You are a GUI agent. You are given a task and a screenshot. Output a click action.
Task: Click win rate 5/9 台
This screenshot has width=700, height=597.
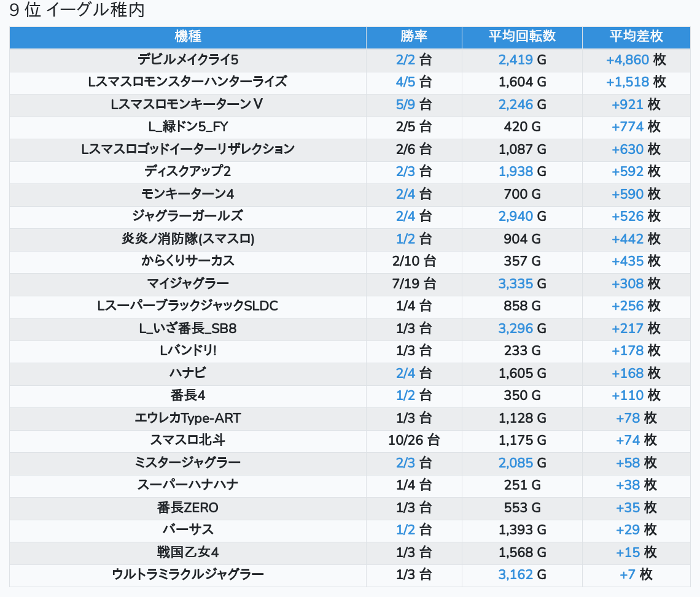[x=414, y=104]
